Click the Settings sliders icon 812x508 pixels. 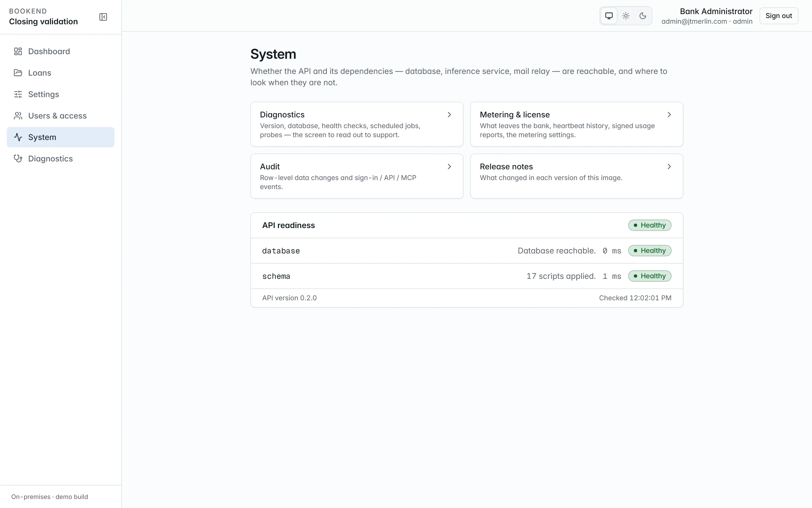(18, 95)
